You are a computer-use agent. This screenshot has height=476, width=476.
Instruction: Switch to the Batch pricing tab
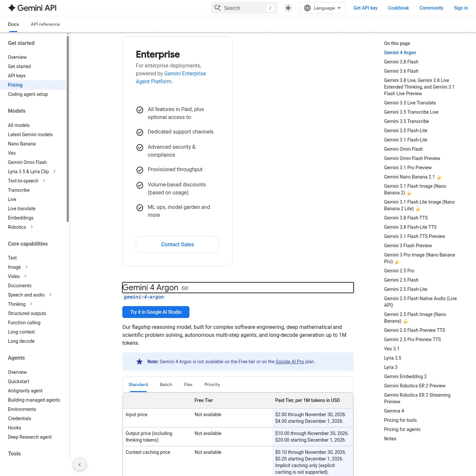tap(166, 384)
